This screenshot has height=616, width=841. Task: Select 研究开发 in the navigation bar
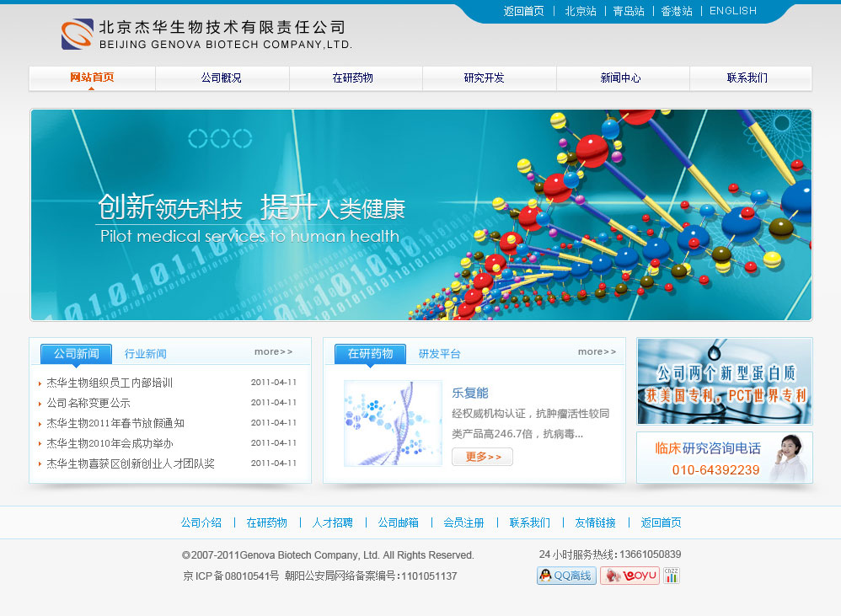(x=485, y=78)
